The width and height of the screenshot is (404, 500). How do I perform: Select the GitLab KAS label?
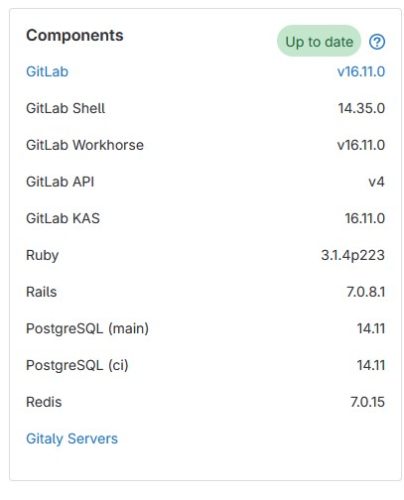[63, 218]
